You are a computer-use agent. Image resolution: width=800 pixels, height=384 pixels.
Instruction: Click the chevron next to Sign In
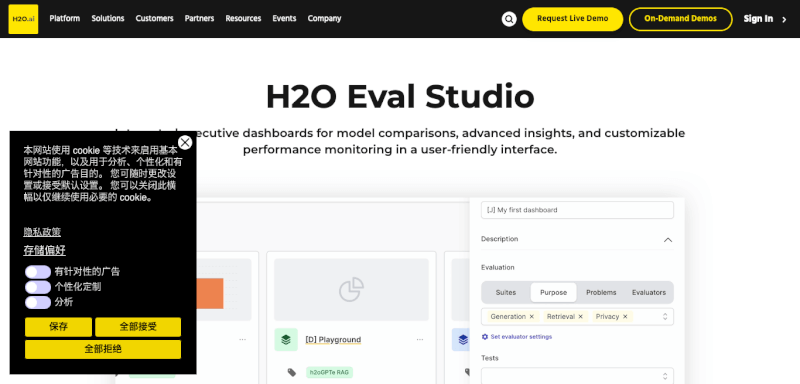(x=784, y=19)
